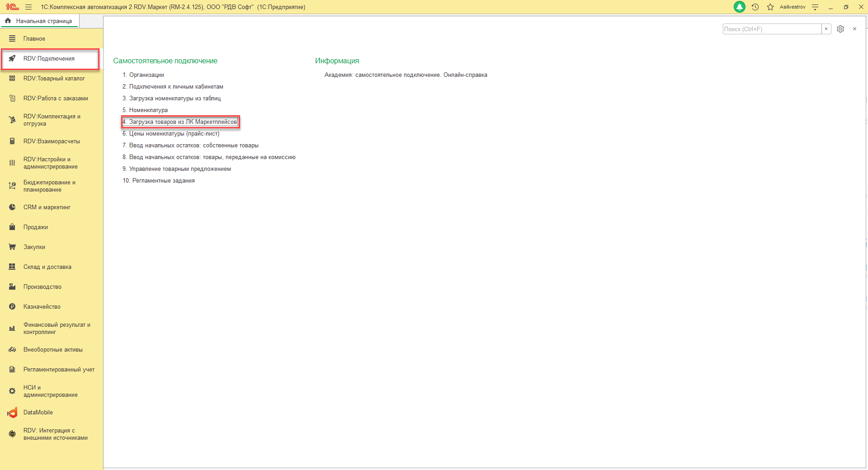The height and width of the screenshot is (470, 868).
Task: Open Загрузка номенклатуры из таблиц link
Action: pyautogui.click(x=172, y=98)
